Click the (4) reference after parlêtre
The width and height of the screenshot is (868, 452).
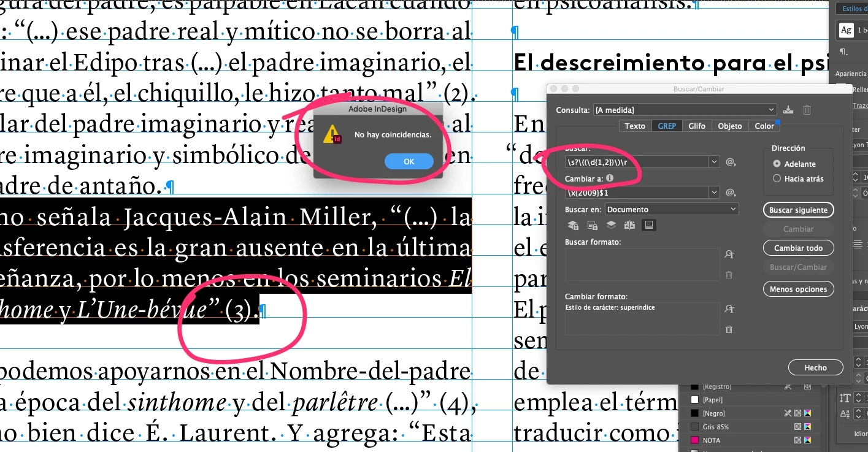456,404
